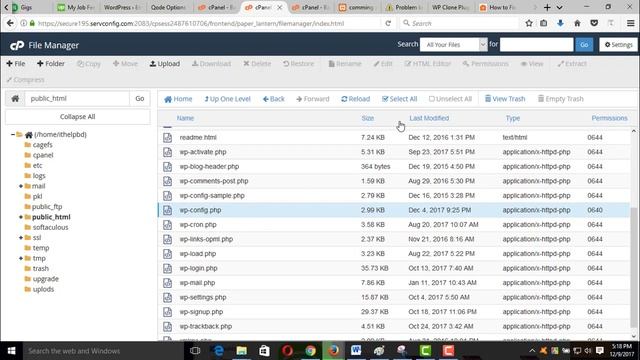
Task: Open the browser hamburger menu
Action: pos(631,23)
